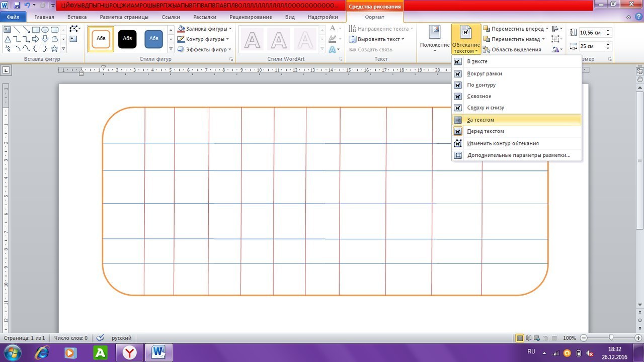Click the Save icon in quick access toolbar

click(17, 6)
